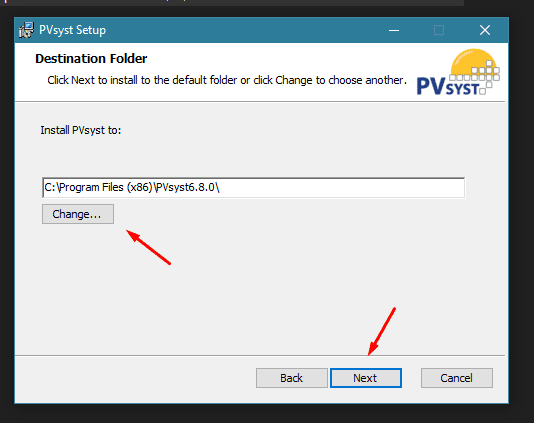Cancel the PVsyst installation
The height and width of the screenshot is (423, 534).
tap(456, 378)
